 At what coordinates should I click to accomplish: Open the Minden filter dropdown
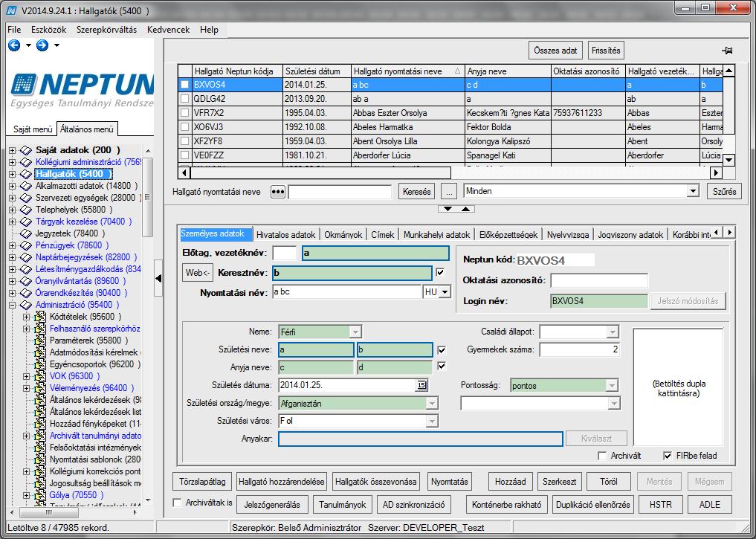point(693,191)
